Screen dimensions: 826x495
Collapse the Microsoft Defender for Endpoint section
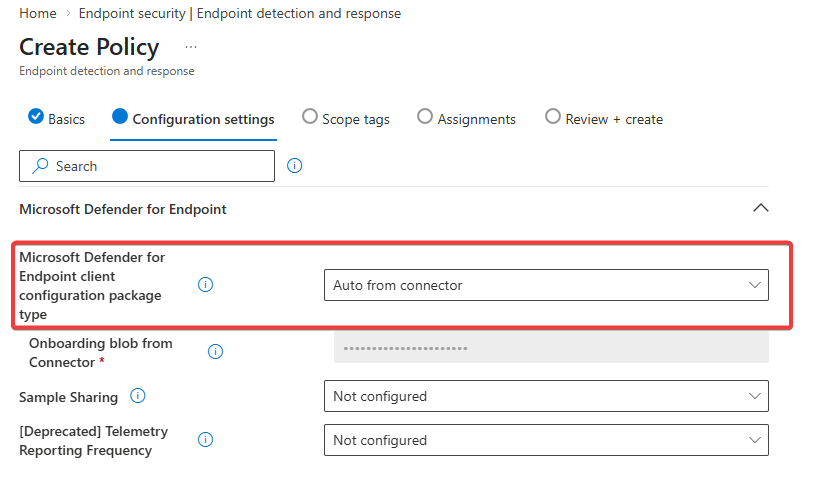tap(761, 208)
